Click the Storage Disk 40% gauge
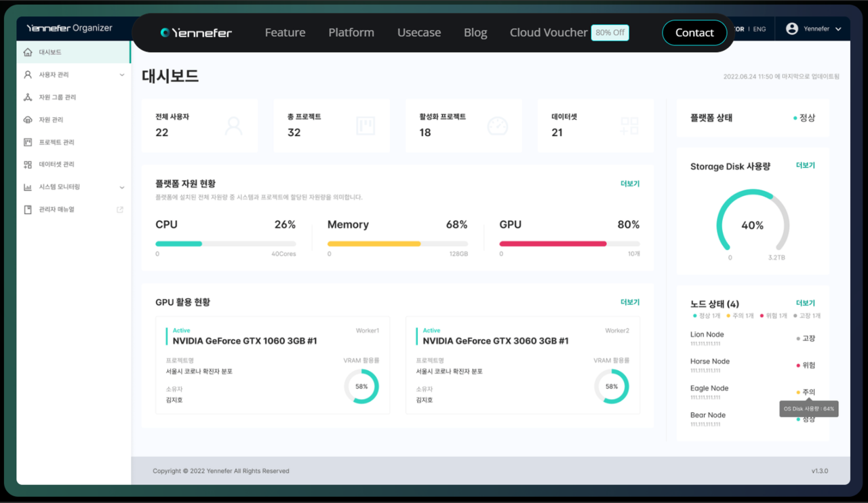The height and width of the screenshot is (503, 868). 752,225
